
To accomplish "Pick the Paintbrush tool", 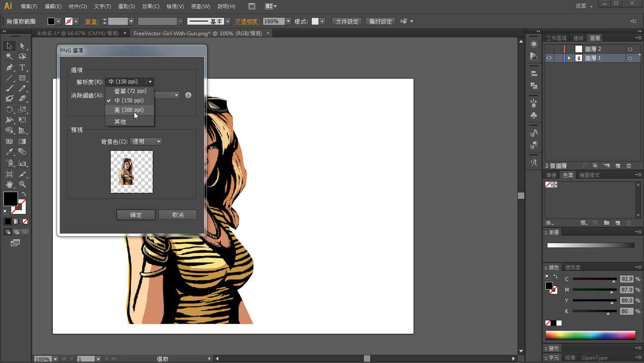I will 9,88.
